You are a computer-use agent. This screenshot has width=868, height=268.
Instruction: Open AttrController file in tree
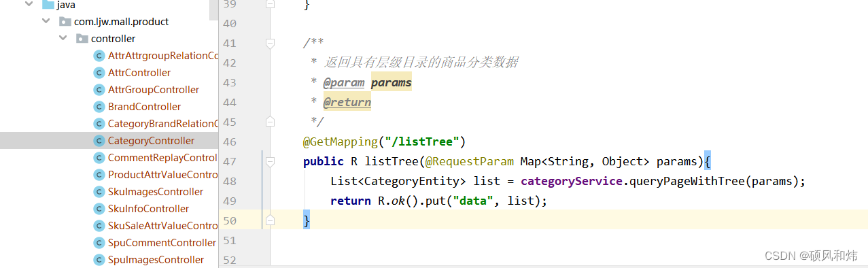click(139, 72)
